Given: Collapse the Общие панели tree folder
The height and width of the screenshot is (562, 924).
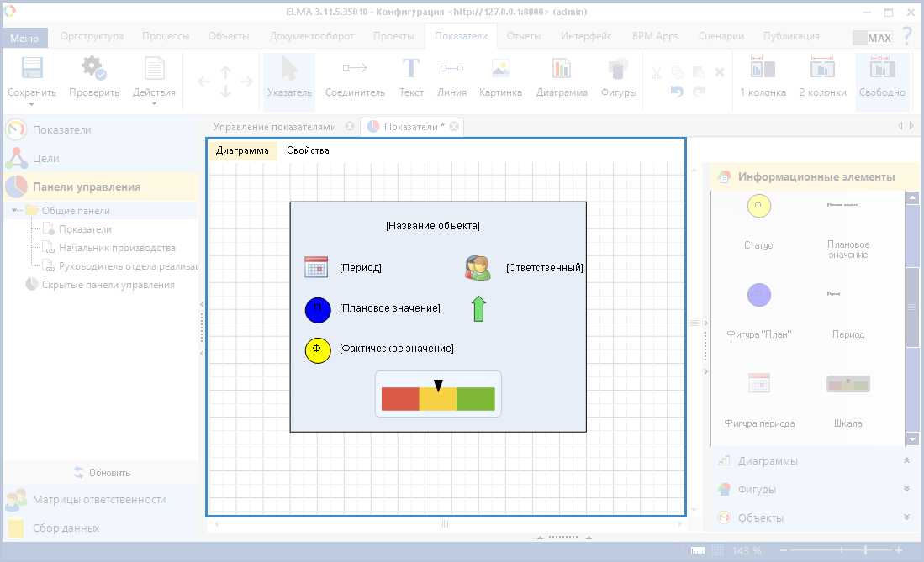Looking at the screenshot, I should pos(16,211).
